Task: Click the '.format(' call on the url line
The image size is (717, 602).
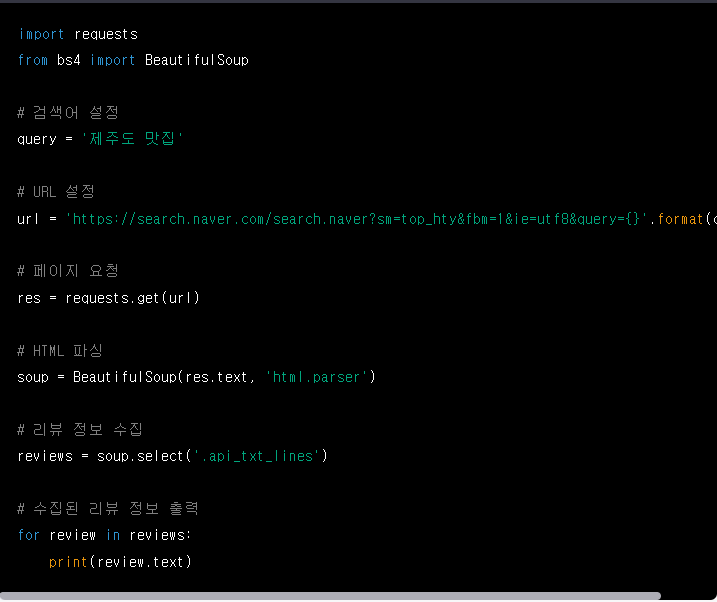Action: (680, 219)
